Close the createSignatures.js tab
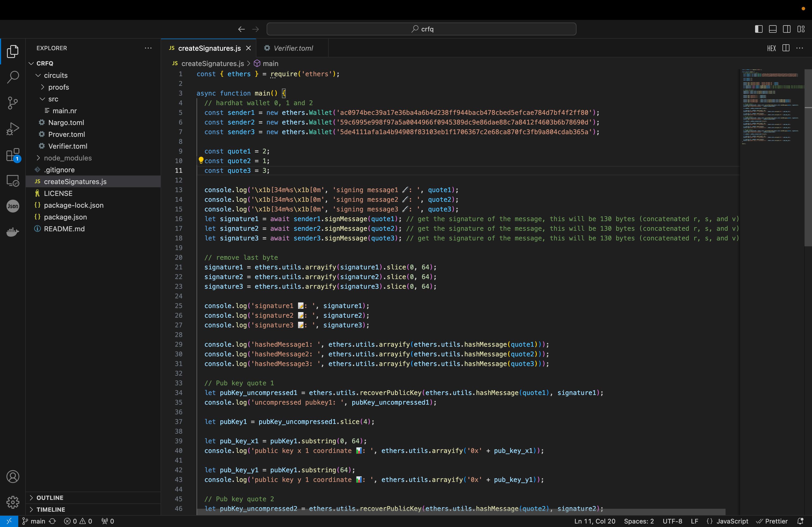The height and width of the screenshot is (527, 812). pyautogui.click(x=248, y=48)
